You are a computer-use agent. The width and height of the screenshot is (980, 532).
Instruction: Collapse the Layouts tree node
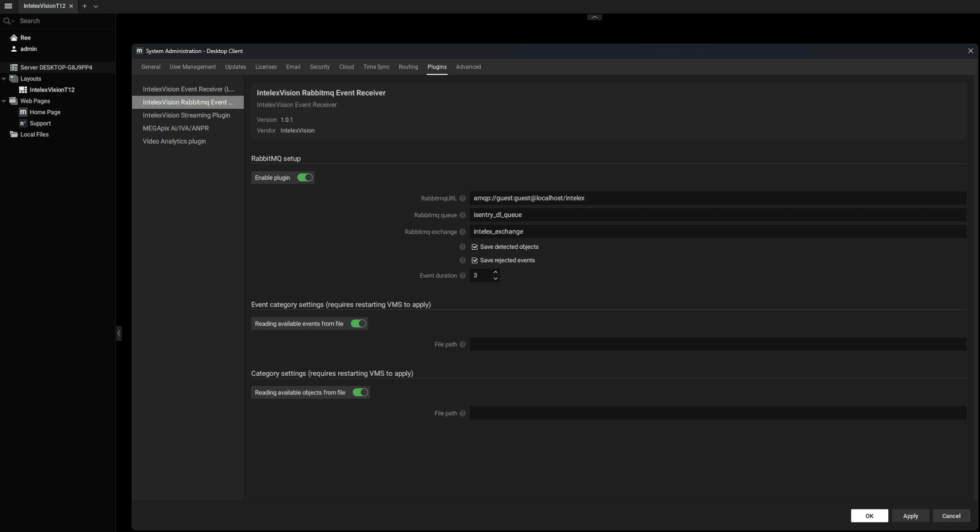click(4, 79)
